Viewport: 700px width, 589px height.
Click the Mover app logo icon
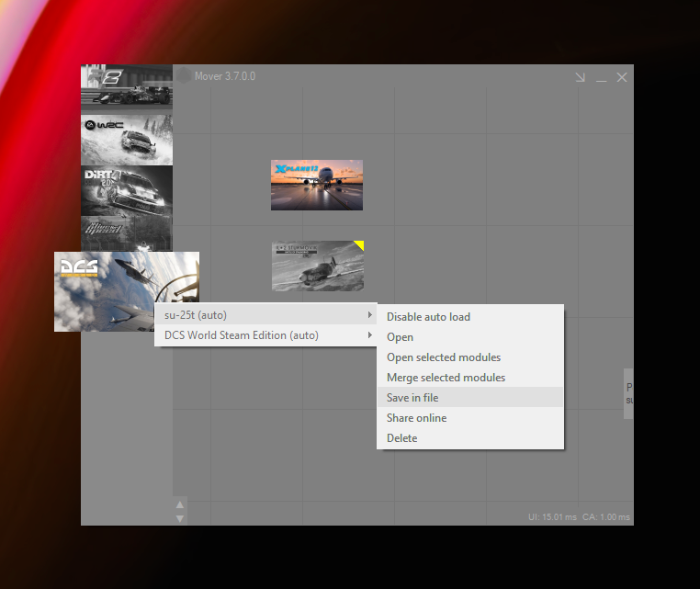[x=184, y=76]
